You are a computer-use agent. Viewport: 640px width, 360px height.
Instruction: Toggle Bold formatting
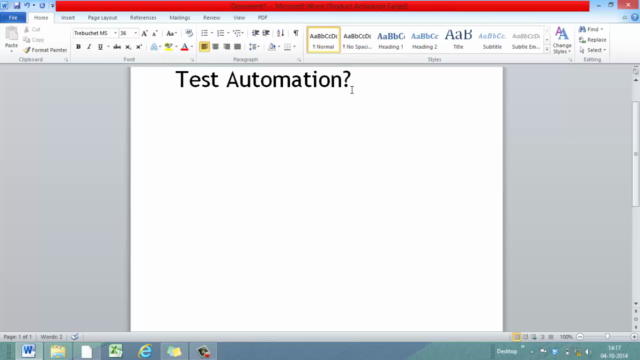(78, 47)
